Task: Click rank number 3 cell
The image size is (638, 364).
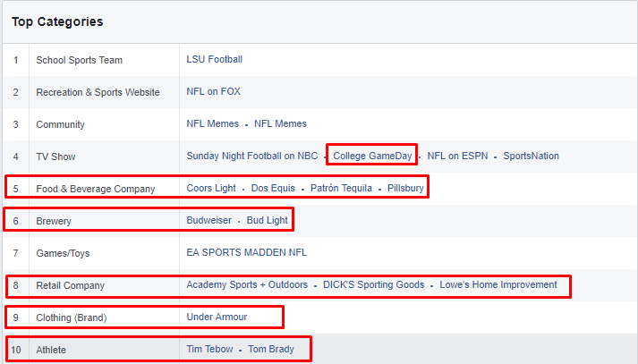Action: 16,124
